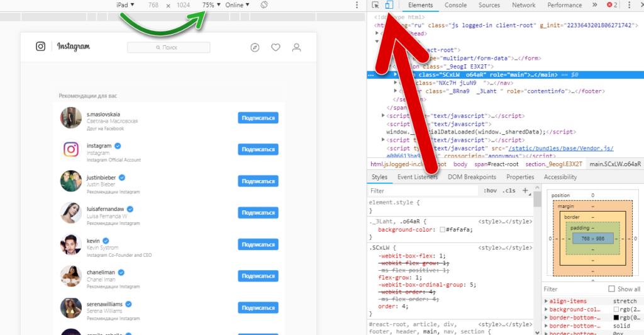Open the Online throttling dropdown
The image size is (644, 335).
(237, 5)
